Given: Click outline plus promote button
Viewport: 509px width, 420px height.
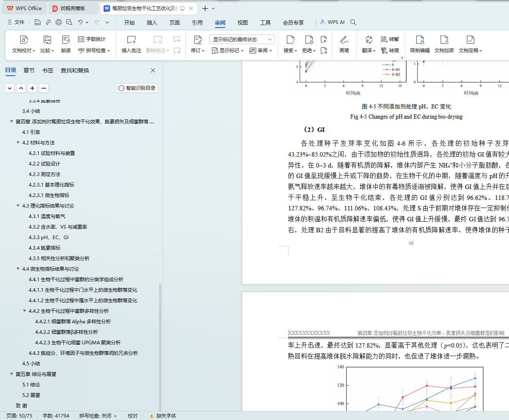Looking at the screenshot, I should [x=33, y=88].
